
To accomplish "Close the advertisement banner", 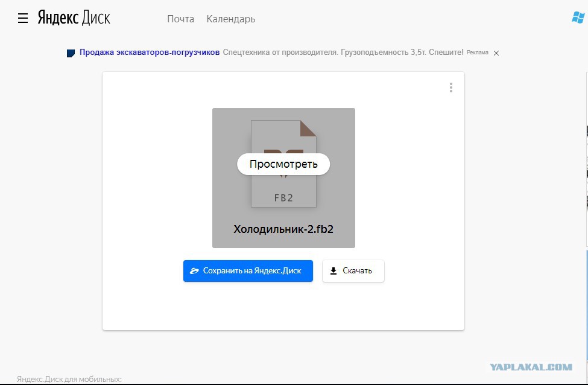I will [496, 53].
